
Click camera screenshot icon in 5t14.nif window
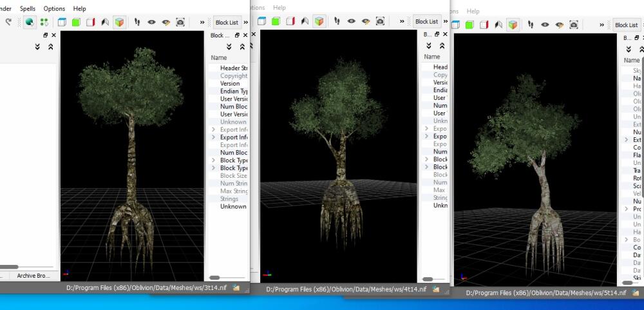(x=574, y=25)
